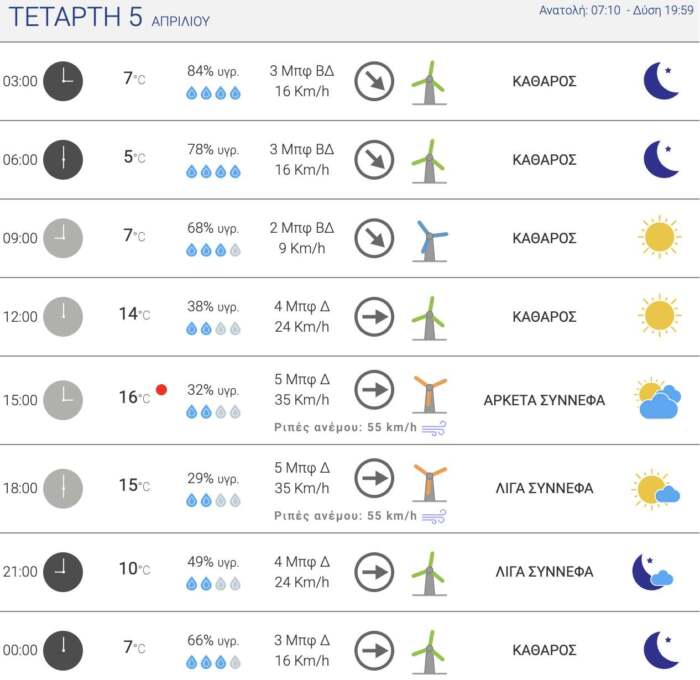Image resolution: width=700 pixels, height=680 pixels.
Task: Click the partly cloudy sun icon at 18:00
Action: coord(656,489)
